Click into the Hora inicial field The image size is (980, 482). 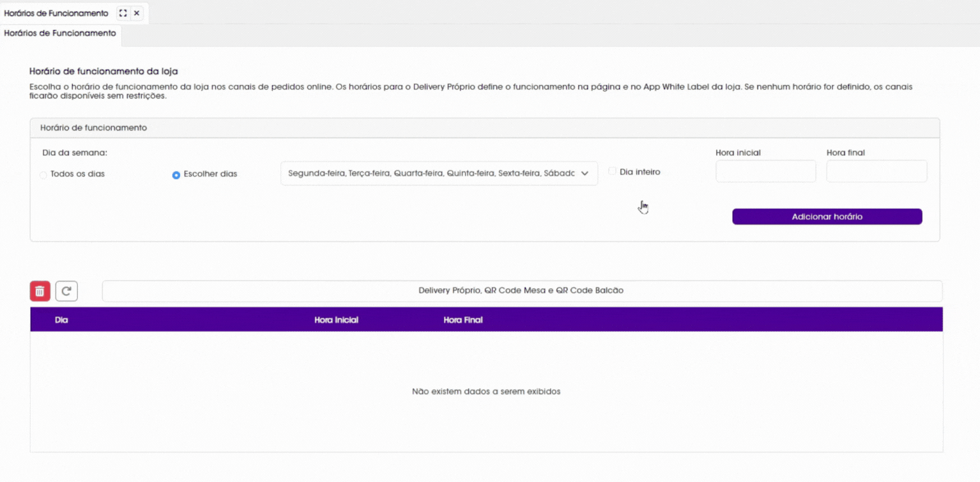point(765,171)
